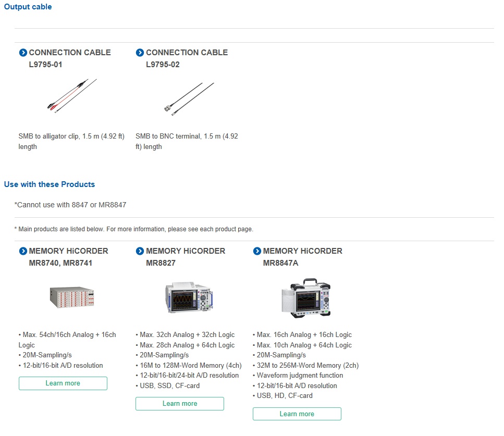Screen dimensions: 504x436
Task: Open the Connection Cable L9795-02 title link
Action: [x=187, y=58]
